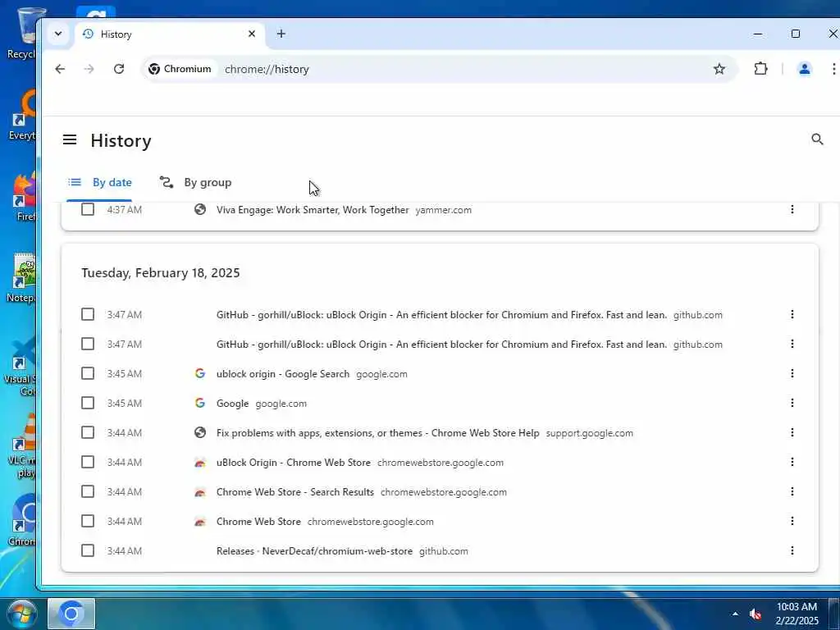
Task: Bookmark this page with the star icon
Action: pyautogui.click(x=719, y=69)
